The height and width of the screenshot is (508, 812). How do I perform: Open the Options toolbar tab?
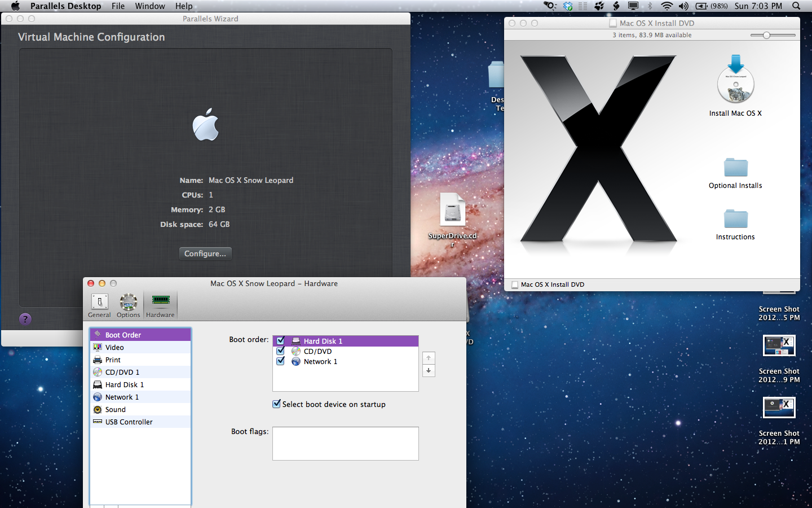(129, 306)
